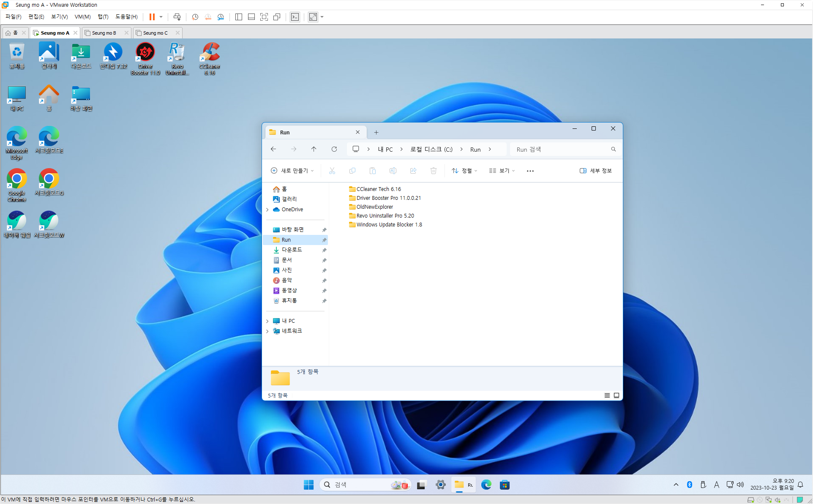Click the VMware full screen mode icon
The image size is (813, 504).
[x=264, y=17]
